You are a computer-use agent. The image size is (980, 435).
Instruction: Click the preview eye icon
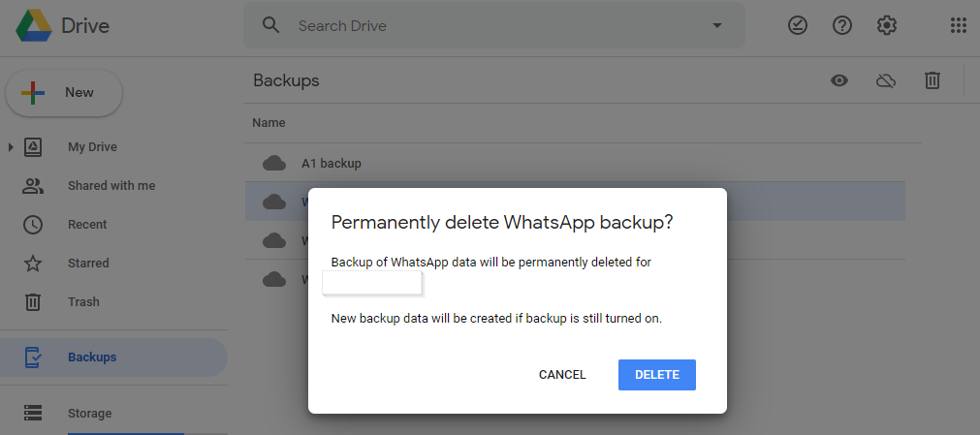click(839, 80)
